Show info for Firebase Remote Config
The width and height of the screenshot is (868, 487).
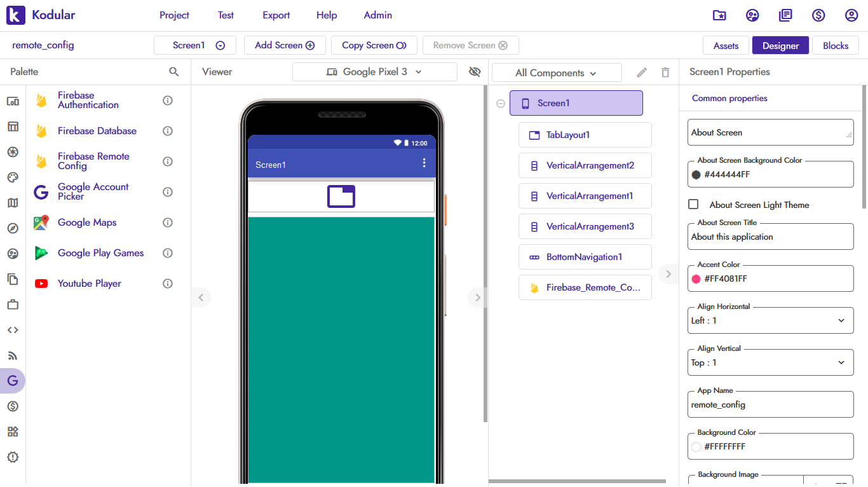pyautogui.click(x=168, y=161)
